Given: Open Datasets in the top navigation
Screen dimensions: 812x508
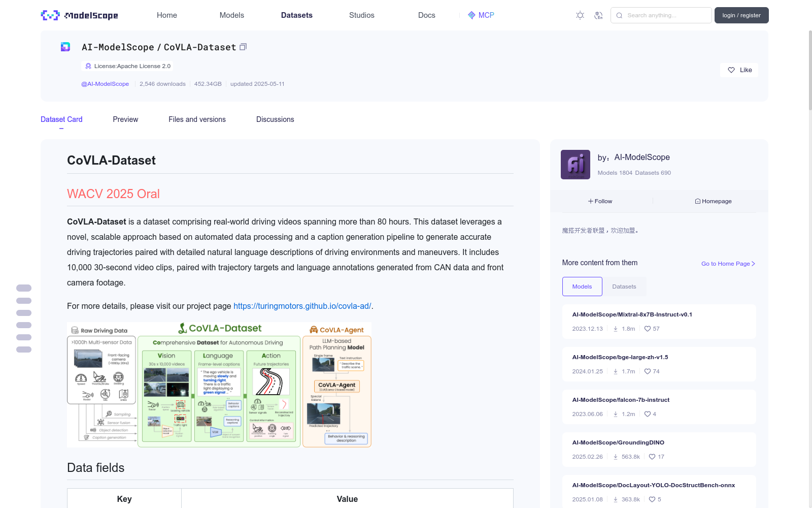Looking at the screenshot, I should click(x=297, y=15).
